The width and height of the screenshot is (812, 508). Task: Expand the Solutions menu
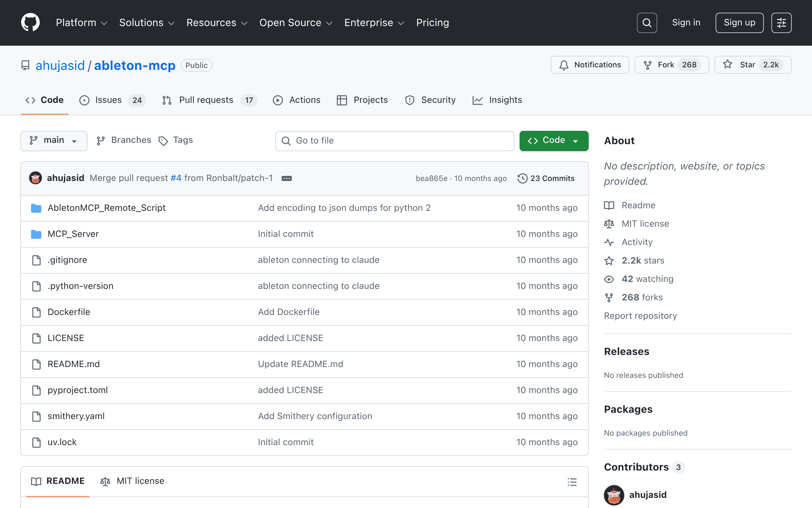[x=147, y=23]
